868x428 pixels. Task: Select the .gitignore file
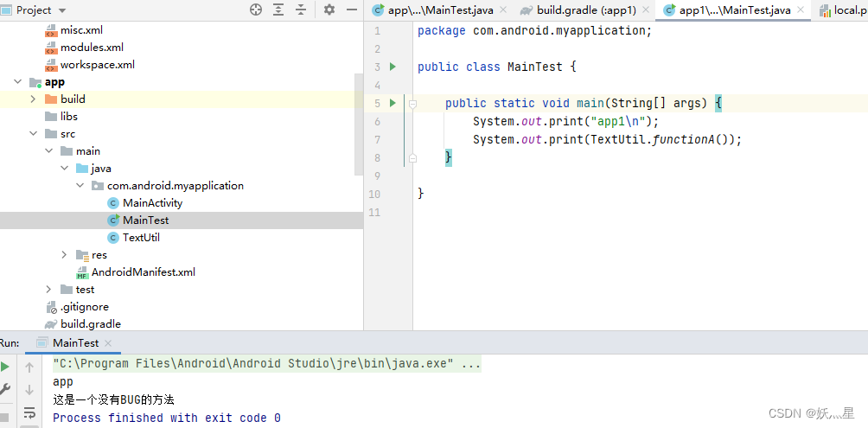click(85, 307)
